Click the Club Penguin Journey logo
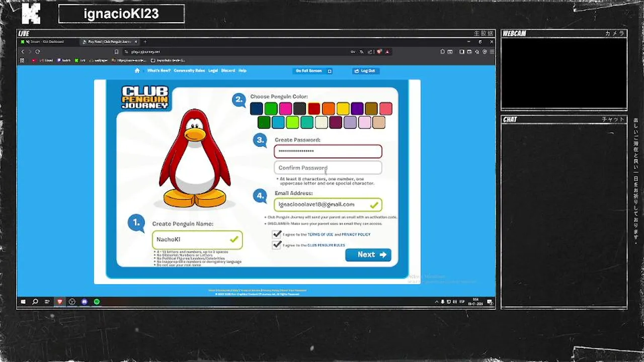 (x=145, y=98)
